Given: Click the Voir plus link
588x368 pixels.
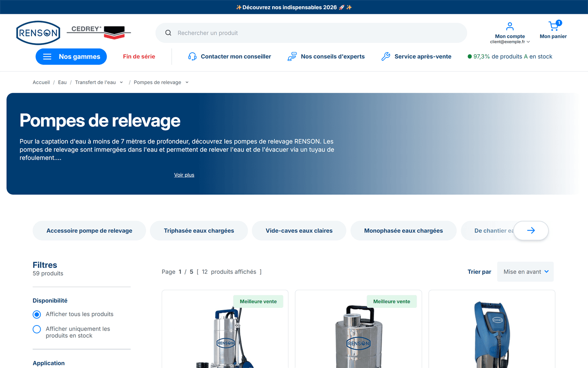Looking at the screenshot, I should [x=184, y=175].
